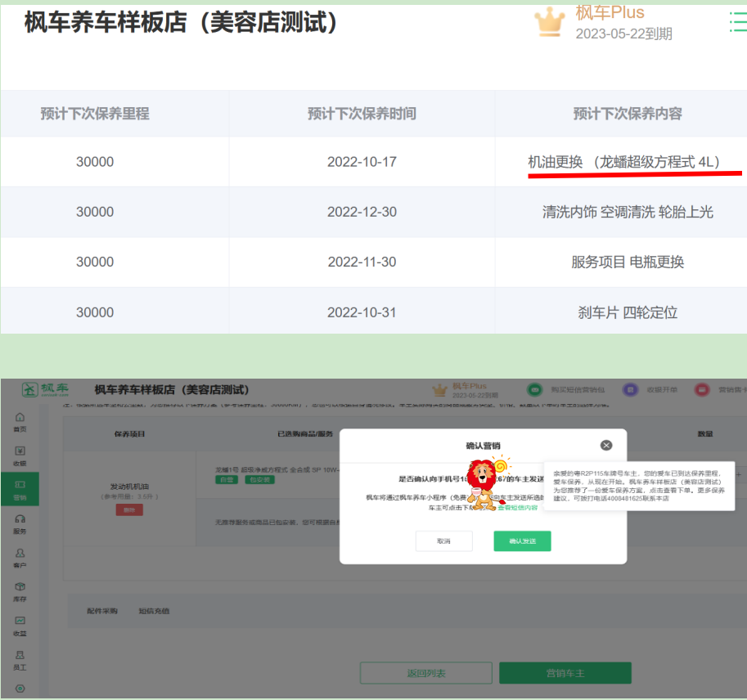This screenshot has height=700, width=747.
Task: Open the 客户 customer icon in sidebar
Action: point(20,558)
